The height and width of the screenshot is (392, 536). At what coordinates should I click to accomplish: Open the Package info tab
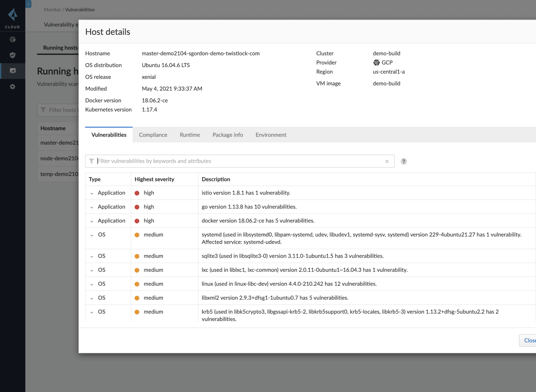(227, 135)
